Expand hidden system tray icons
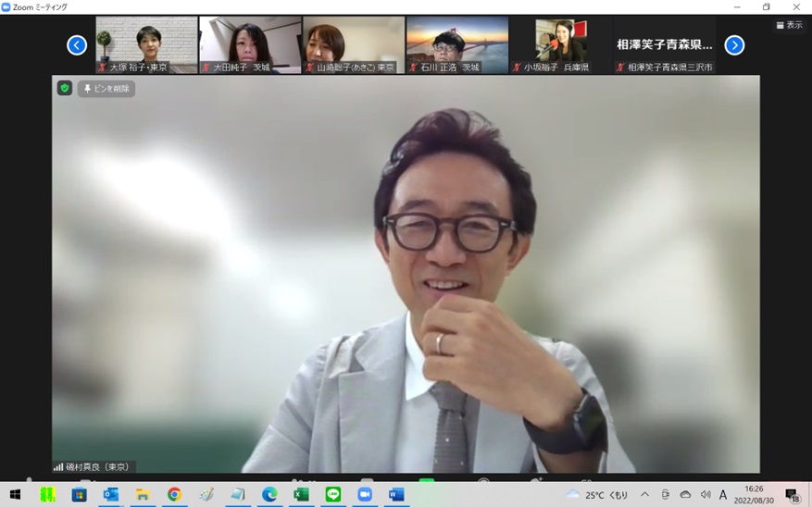The height and width of the screenshot is (507, 812). pyautogui.click(x=644, y=495)
